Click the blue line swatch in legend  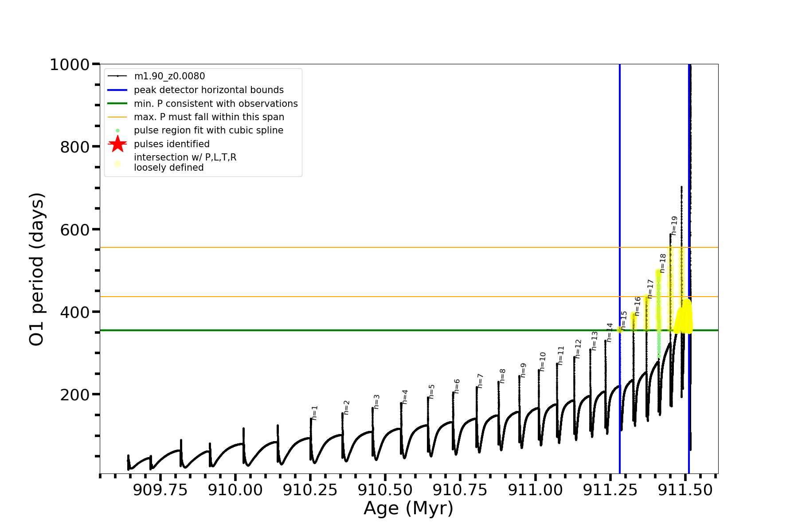tap(117, 90)
